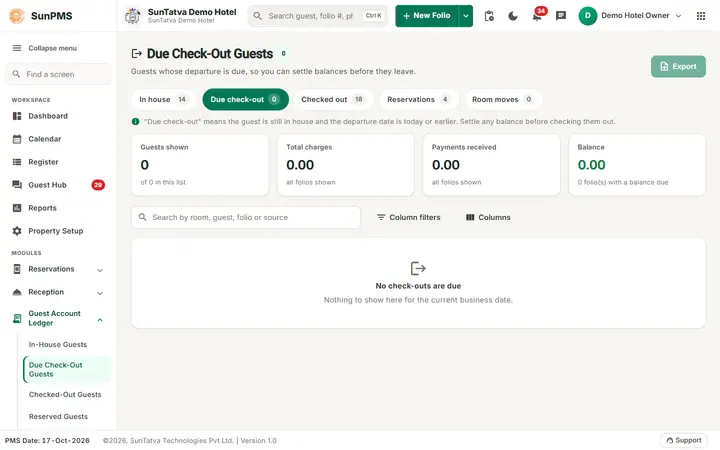Click the Reception bell icon
Screen dimensions: 720x450
pos(17,292)
